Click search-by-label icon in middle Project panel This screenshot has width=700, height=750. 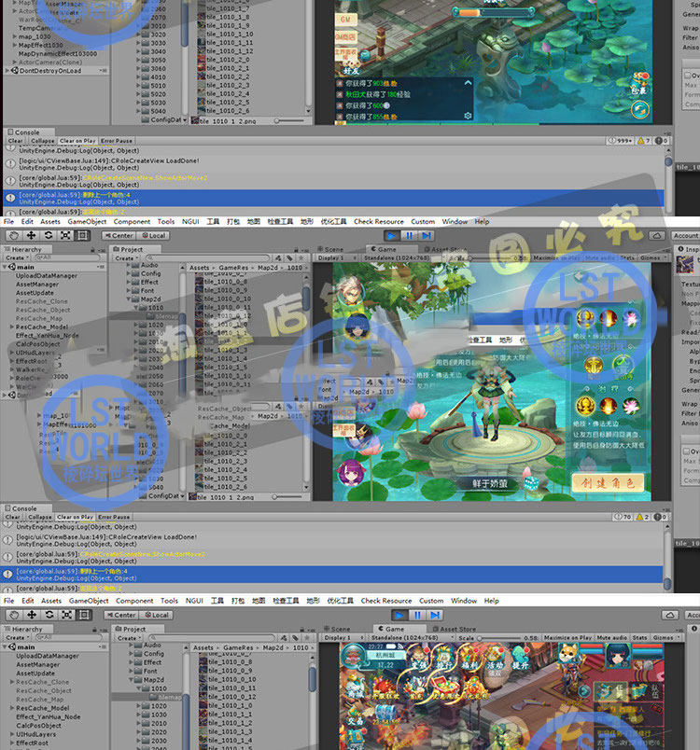pyautogui.click(x=289, y=257)
